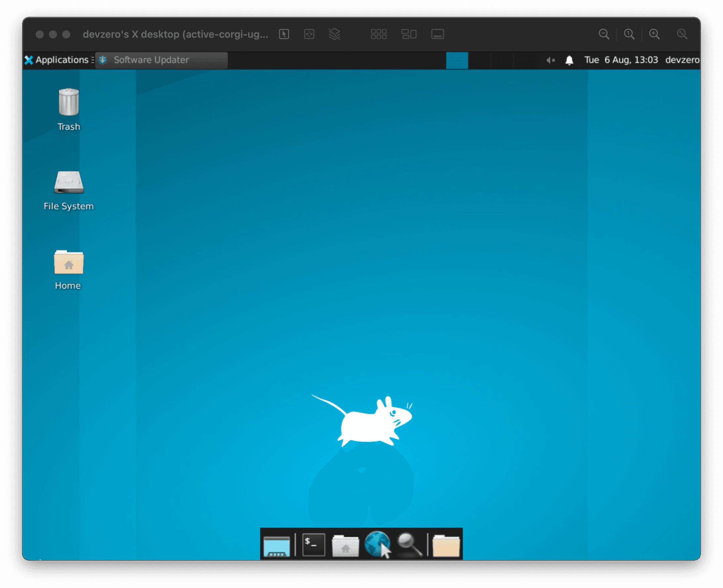Image resolution: width=723 pixels, height=588 pixels.
Task: Open the File System desktop icon
Action: 69,190
